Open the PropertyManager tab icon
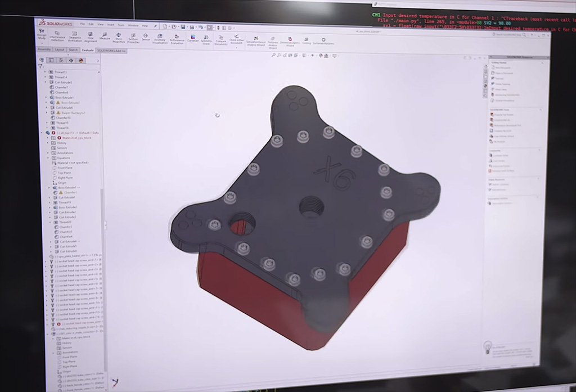Screen dimensions: 576x392 51,60
